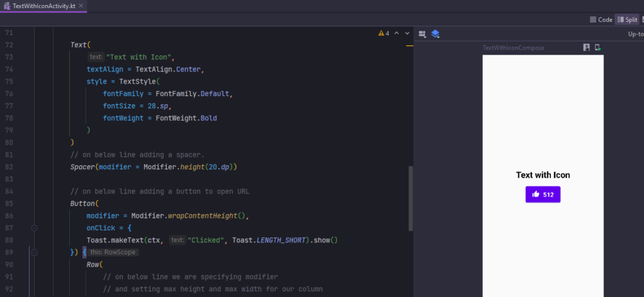Click the thumbs-up icon inside preview button
This screenshot has width=644, height=297.
[x=536, y=195]
